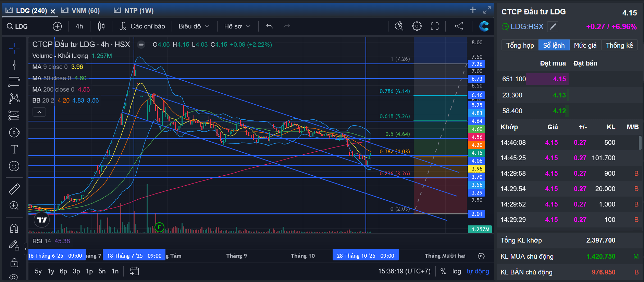
Task: Open the emoji sticker tool
Action: tap(14, 166)
